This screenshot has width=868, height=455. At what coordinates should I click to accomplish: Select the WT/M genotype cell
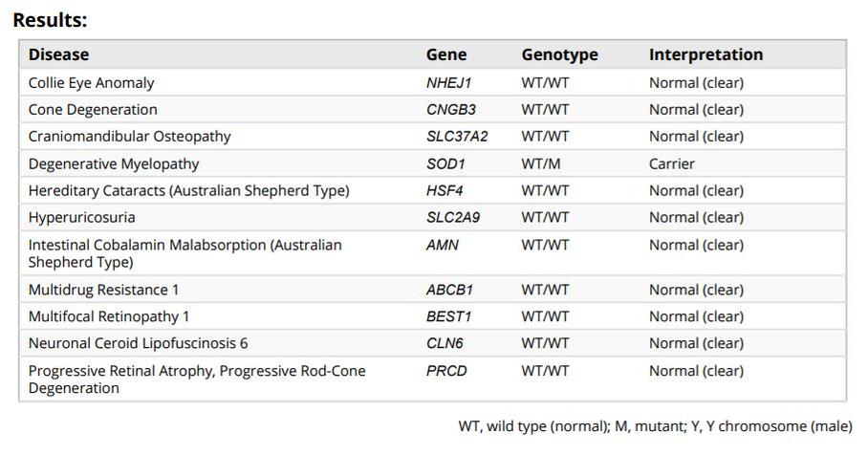541,163
